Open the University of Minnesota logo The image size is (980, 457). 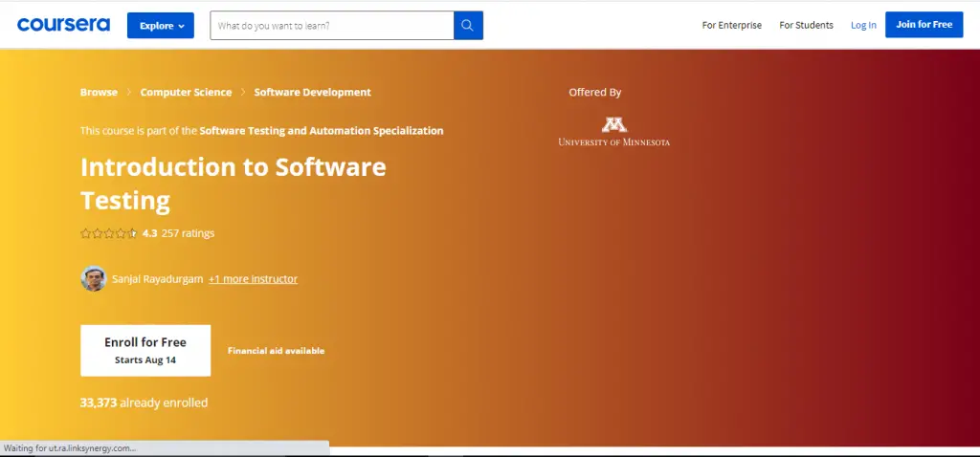pos(613,132)
